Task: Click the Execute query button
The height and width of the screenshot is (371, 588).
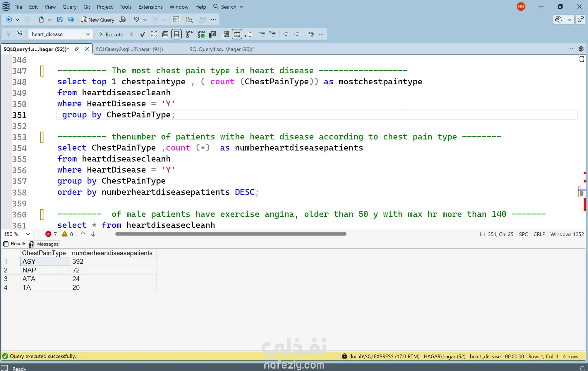Action: coord(111,34)
